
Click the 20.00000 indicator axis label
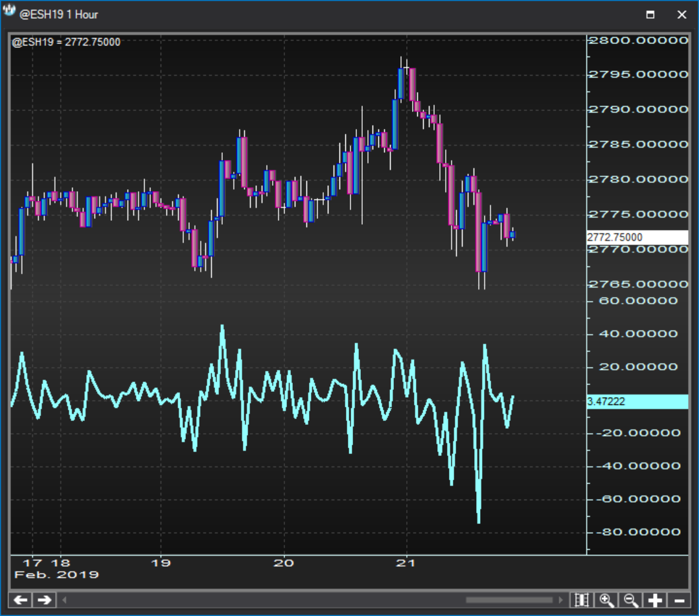point(638,367)
